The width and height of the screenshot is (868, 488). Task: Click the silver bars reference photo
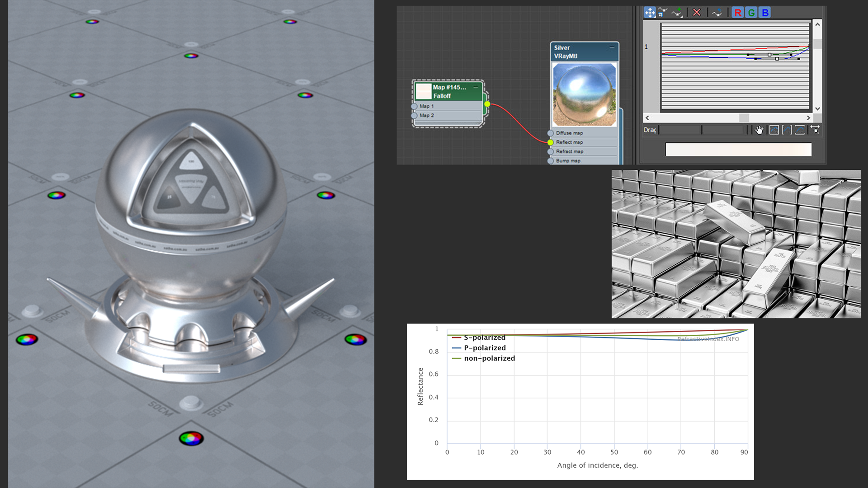[x=736, y=244]
